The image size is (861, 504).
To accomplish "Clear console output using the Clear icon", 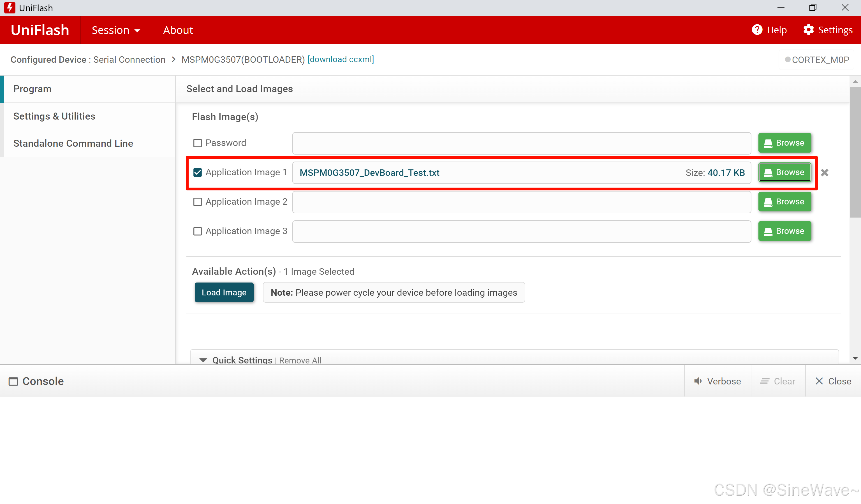I will point(765,381).
